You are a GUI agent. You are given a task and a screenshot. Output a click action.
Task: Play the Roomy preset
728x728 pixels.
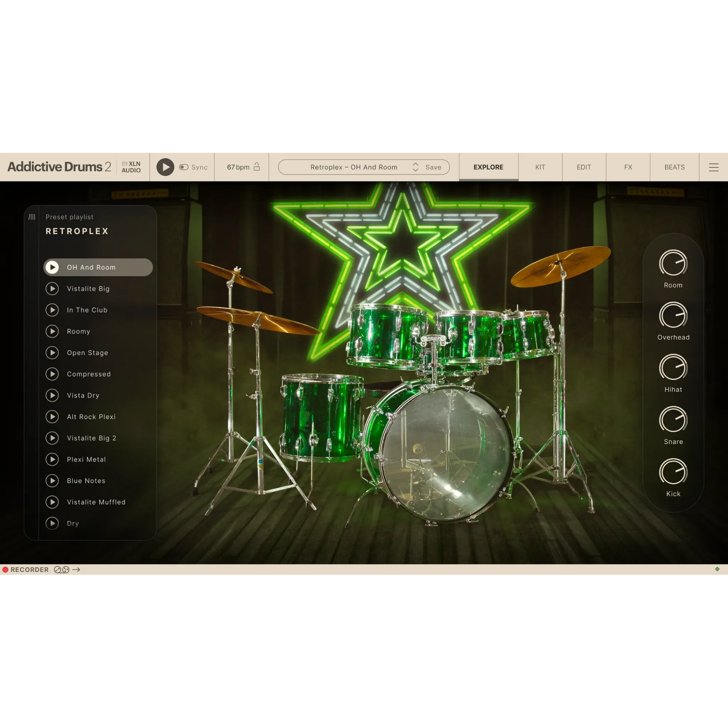click(x=52, y=331)
